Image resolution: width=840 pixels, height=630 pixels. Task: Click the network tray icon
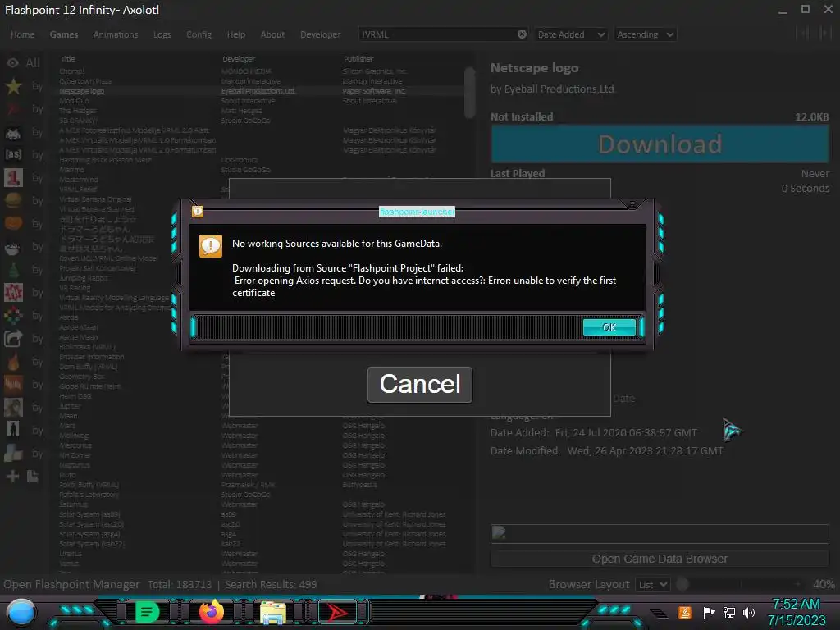pyautogui.click(x=729, y=612)
